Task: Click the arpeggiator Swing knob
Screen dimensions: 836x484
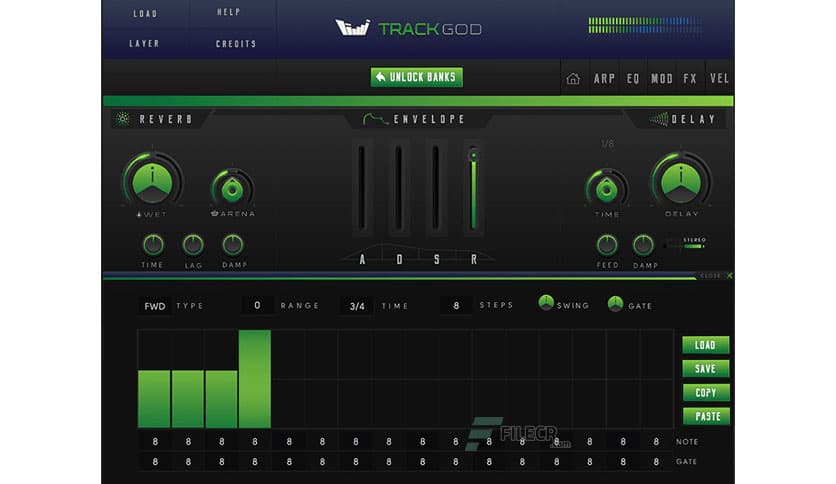Action: click(x=546, y=304)
